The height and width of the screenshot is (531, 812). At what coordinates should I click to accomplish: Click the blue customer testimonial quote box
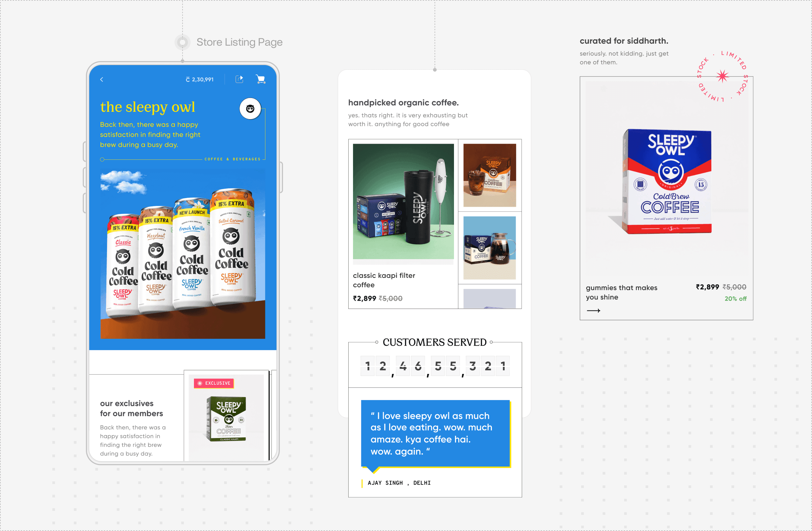point(435,433)
